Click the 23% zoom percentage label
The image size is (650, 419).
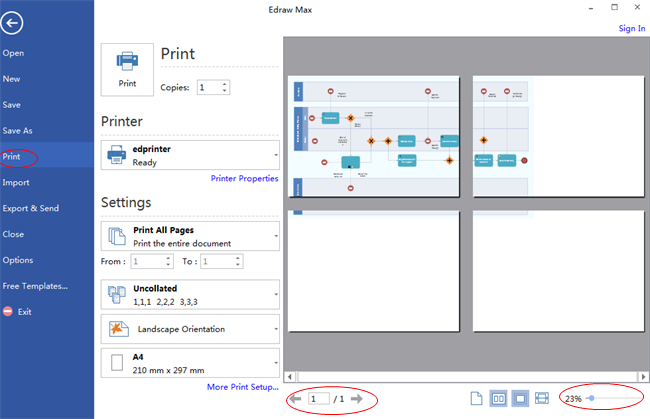(x=573, y=399)
